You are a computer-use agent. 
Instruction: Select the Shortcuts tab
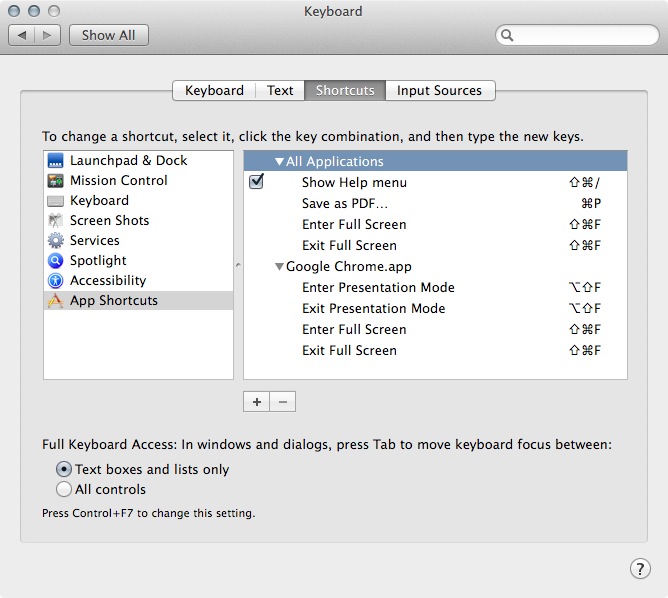pyautogui.click(x=345, y=90)
